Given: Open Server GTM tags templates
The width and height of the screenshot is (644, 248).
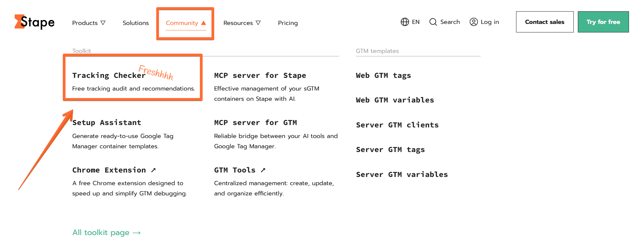Looking at the screenshot, I should point(391,150).
